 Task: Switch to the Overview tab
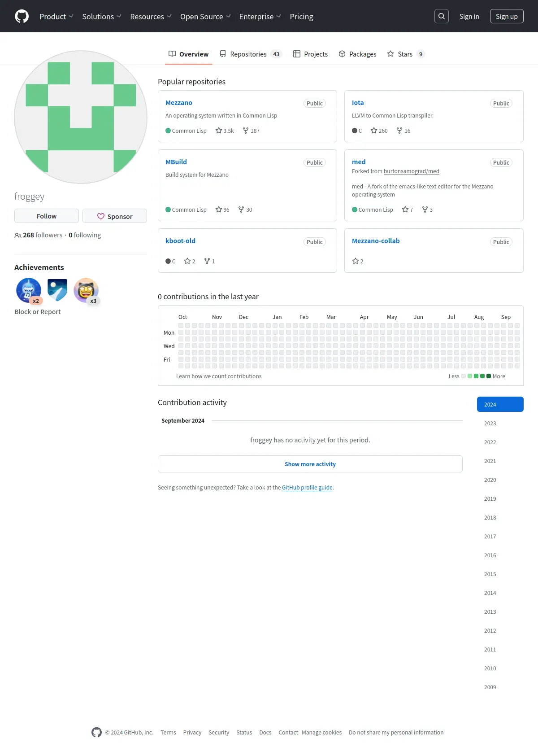[x=189, y=54]
